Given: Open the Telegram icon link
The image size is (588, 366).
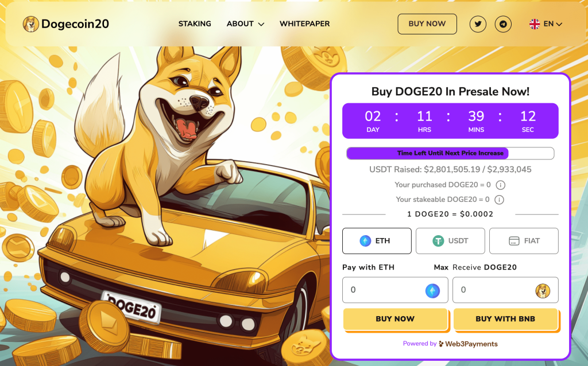Looking at the screenshot, I should pos(503,24).
